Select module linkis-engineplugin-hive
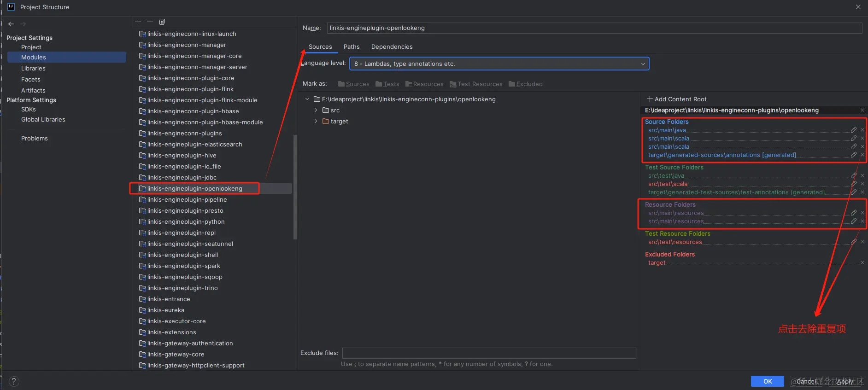 182,155
